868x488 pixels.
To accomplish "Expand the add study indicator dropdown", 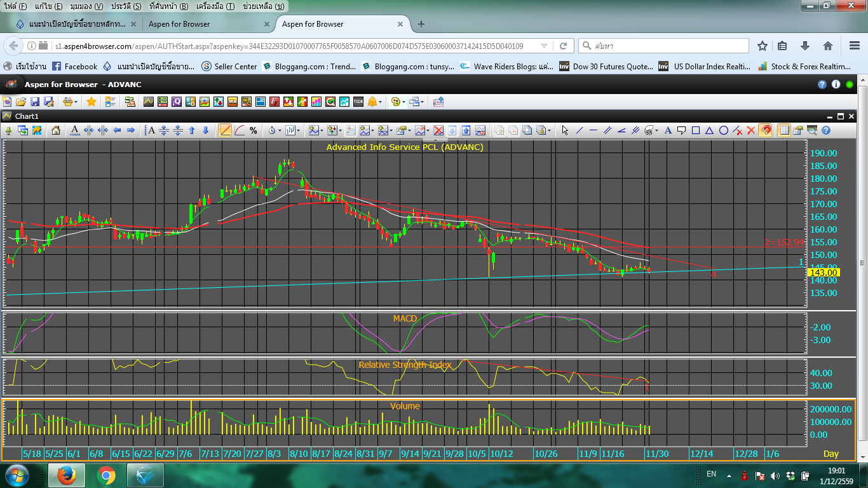I will 322,130.
